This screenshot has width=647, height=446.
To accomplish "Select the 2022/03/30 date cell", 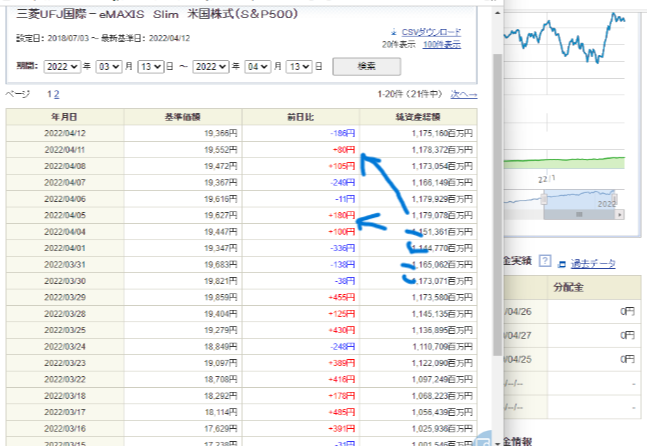I will tap(65, 281).
